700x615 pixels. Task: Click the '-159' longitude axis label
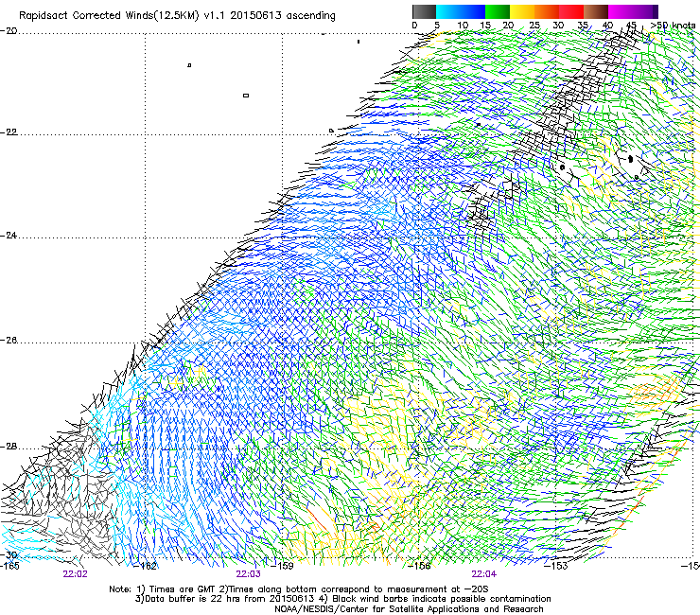[282, 566]
